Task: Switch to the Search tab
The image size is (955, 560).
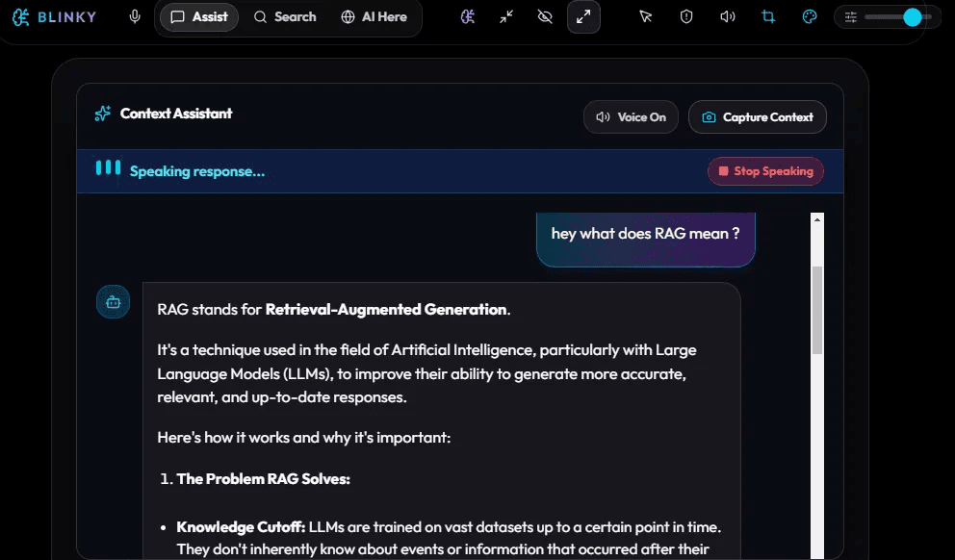Action: click(285, 17)
